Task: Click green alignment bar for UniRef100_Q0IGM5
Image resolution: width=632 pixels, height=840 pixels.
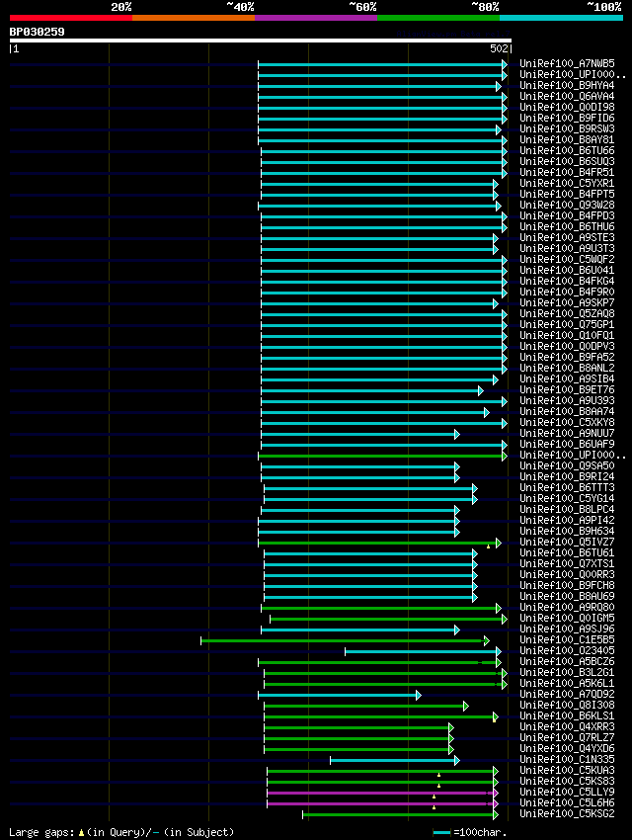Action: 388,619
